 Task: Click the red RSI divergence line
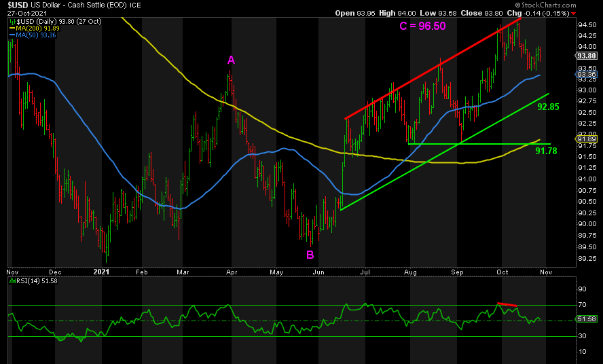pyautogui.click(x=507, y=304)
